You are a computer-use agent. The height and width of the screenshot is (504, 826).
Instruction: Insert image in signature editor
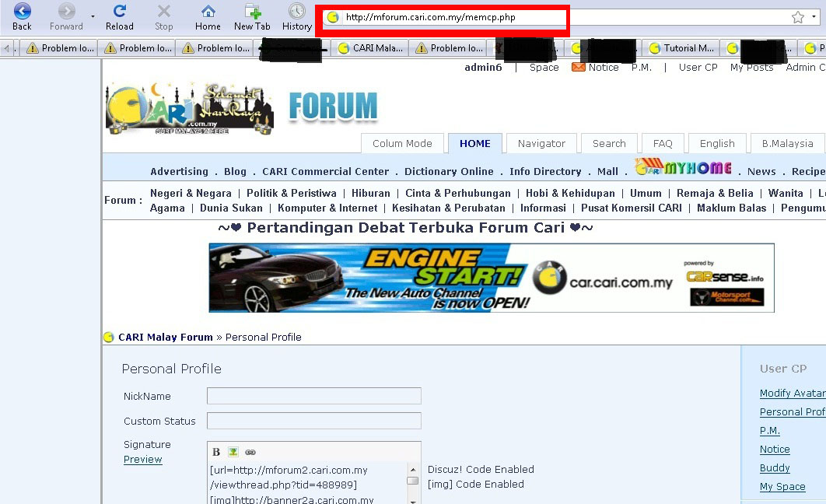tap(233, 452)
